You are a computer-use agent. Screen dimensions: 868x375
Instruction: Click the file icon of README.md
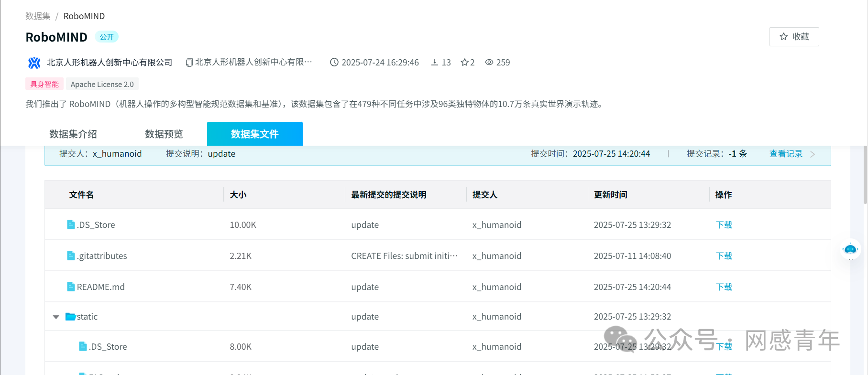[71, 287]
